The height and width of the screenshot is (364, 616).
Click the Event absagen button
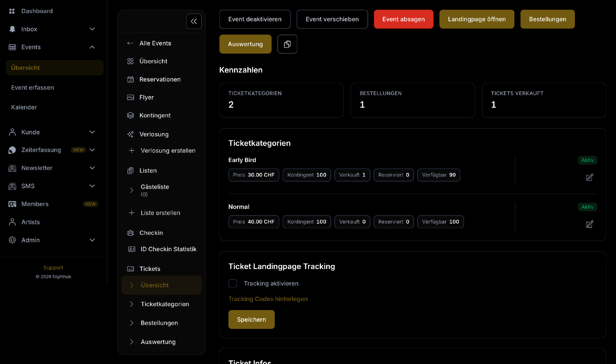tap(403, 19)
